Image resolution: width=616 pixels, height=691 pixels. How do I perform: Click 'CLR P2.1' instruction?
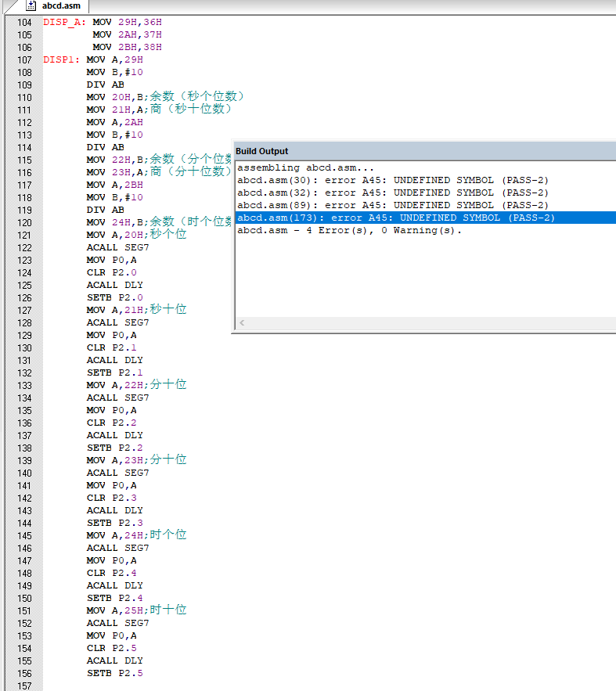(111, 347)
